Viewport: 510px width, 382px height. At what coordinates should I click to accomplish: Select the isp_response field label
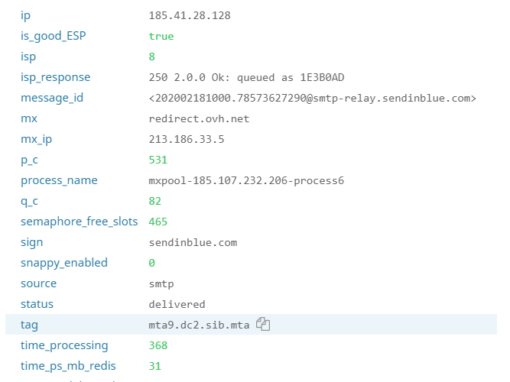[55, 77]
